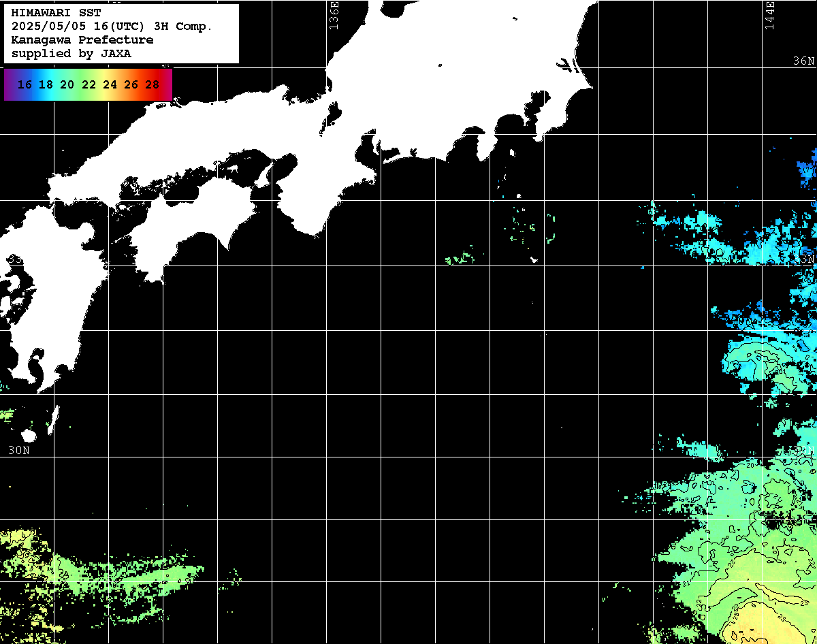
Task: Click the 28 value on the temperature legend
Action: 153,84
